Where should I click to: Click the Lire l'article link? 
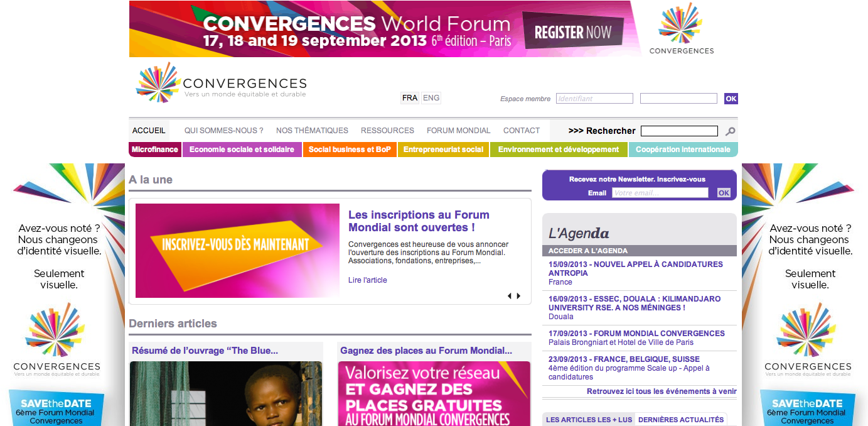point(368,280)
